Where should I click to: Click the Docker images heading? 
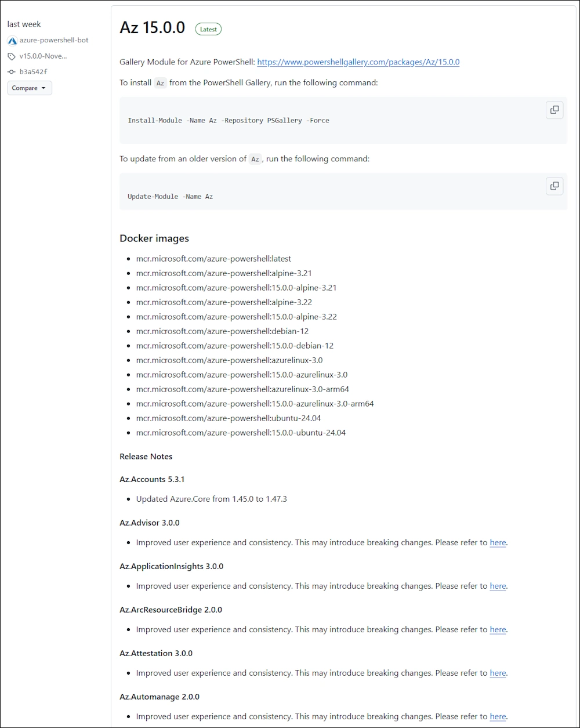(x=154, y=238)
